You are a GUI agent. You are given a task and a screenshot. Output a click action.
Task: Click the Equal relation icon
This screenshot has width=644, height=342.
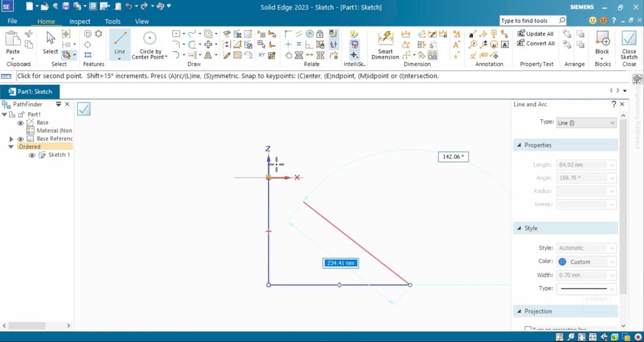click(x=299, y=44)
